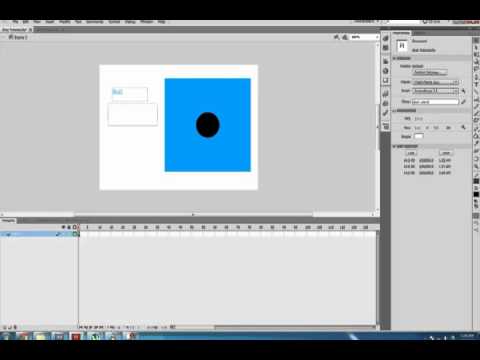Open the Help menu
This screenshot has width=480, height=360.
pos(162,22)
